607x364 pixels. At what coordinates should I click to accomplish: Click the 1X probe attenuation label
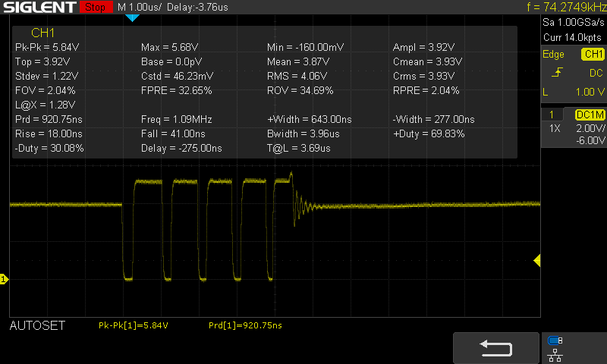[555, 128]
